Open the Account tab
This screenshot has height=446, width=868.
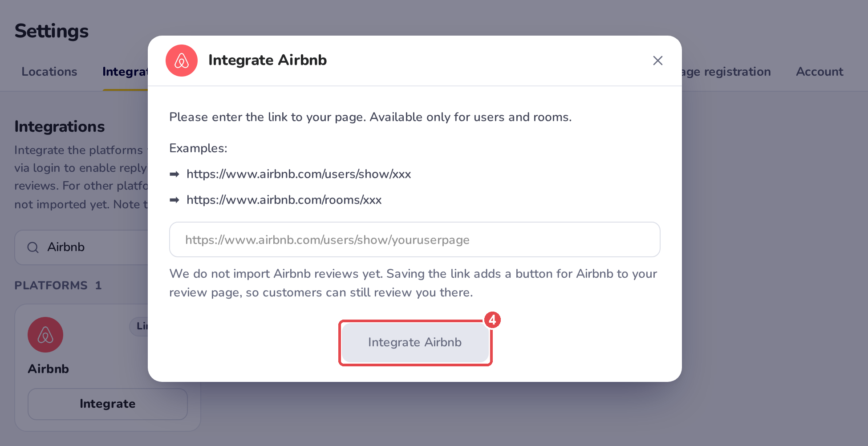pyautogui.click(x=819, y=72)
